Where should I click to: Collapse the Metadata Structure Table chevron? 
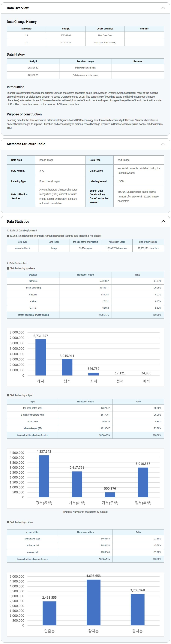coord(163,144)
